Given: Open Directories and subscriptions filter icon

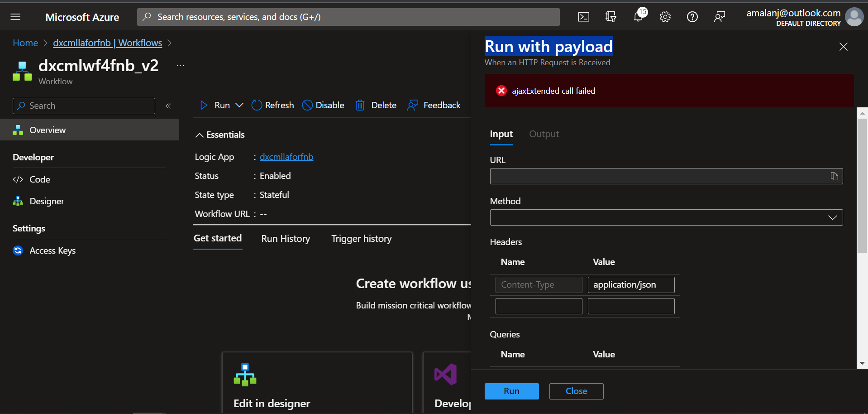Looking at the screenshot, I should pos(611,17).
